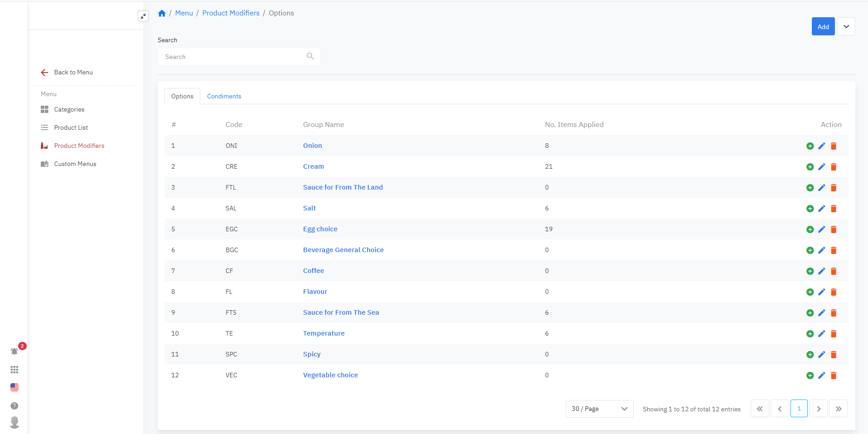Delete the Salt option group
868x434 pixels.
tap(834, 209)
